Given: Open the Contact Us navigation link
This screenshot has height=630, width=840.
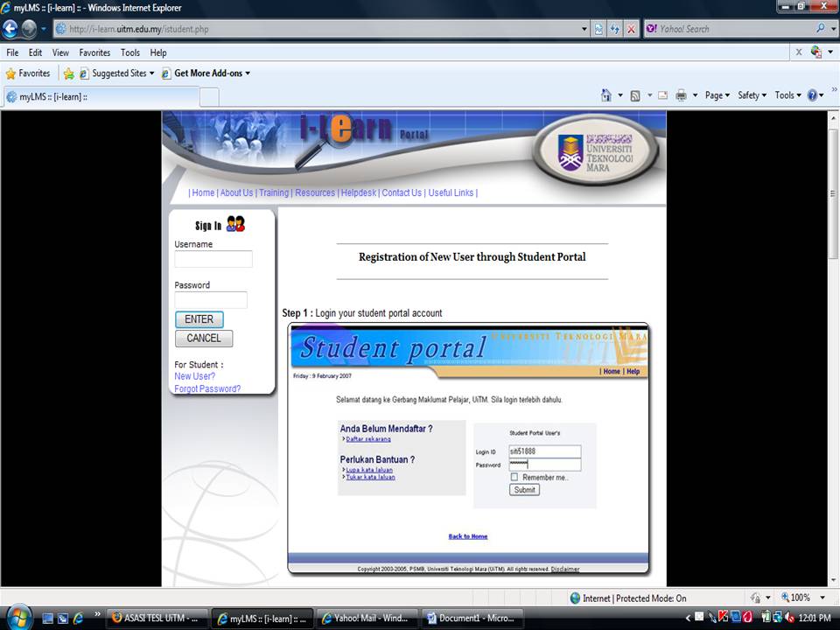Looking at the screenshot, I should 402,192.
